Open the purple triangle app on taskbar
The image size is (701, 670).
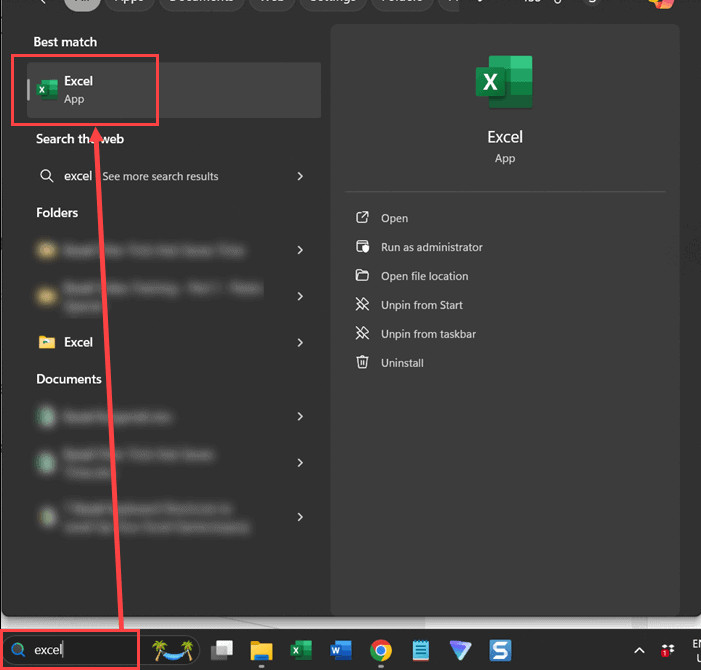(460, 650)
